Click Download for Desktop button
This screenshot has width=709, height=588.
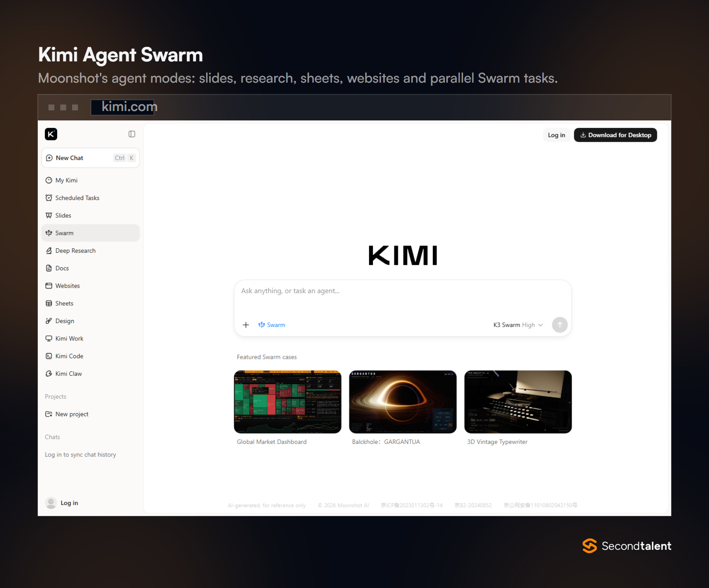pyautogui.click(x=615, y=135)
